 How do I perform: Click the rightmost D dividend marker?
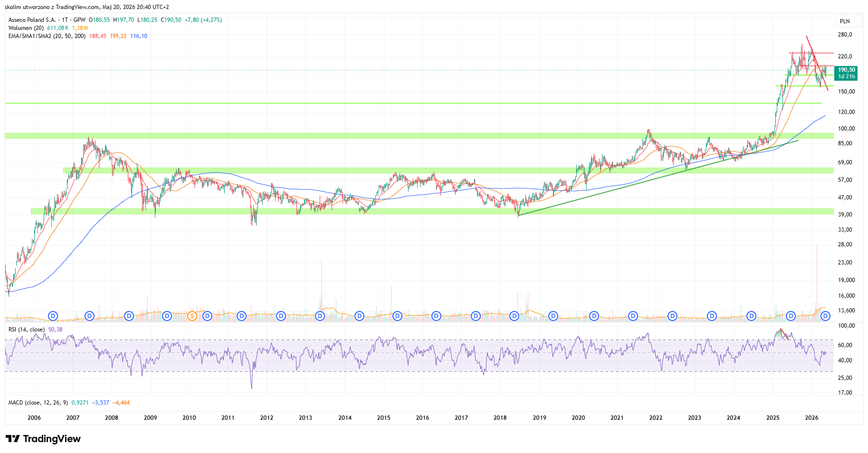pyautogui.click(x=826, y=316)
